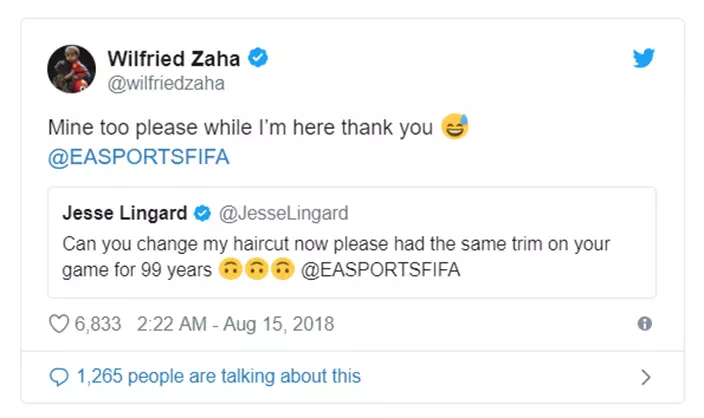704x418 pixels.
Task: Click Wilfried Zaha's verified badge
Action: click(x=258, y=58)
